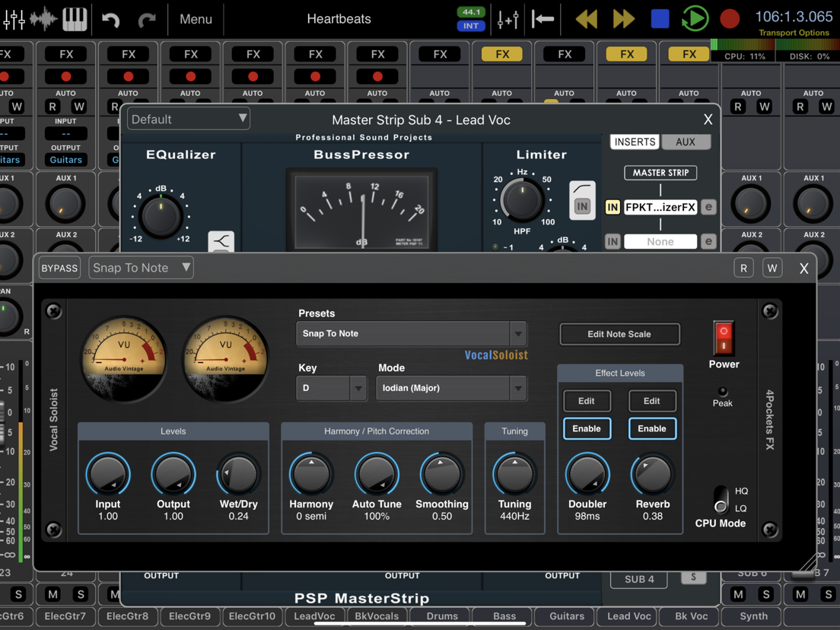This screenshot has height=630, width=840.
Task: Click the Auto Tune knob
Action: [x=377, y=474]
